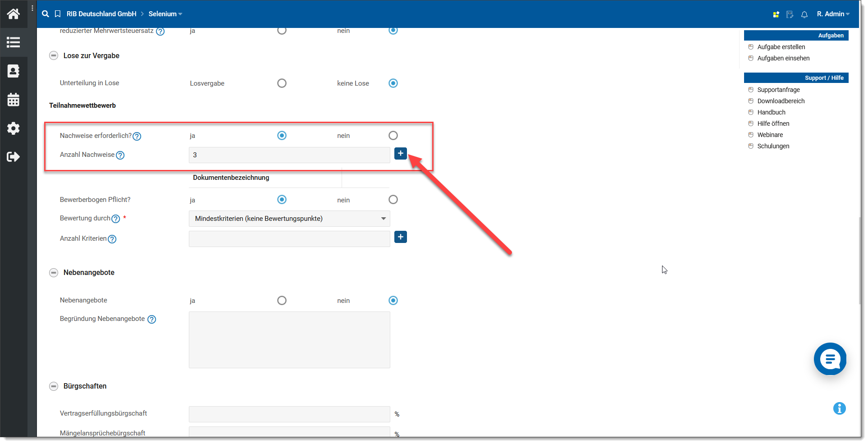The height and width of the screenshot is (444, 868).
Task: Collapse the Bürgschaften section
Action: (54, 386)
